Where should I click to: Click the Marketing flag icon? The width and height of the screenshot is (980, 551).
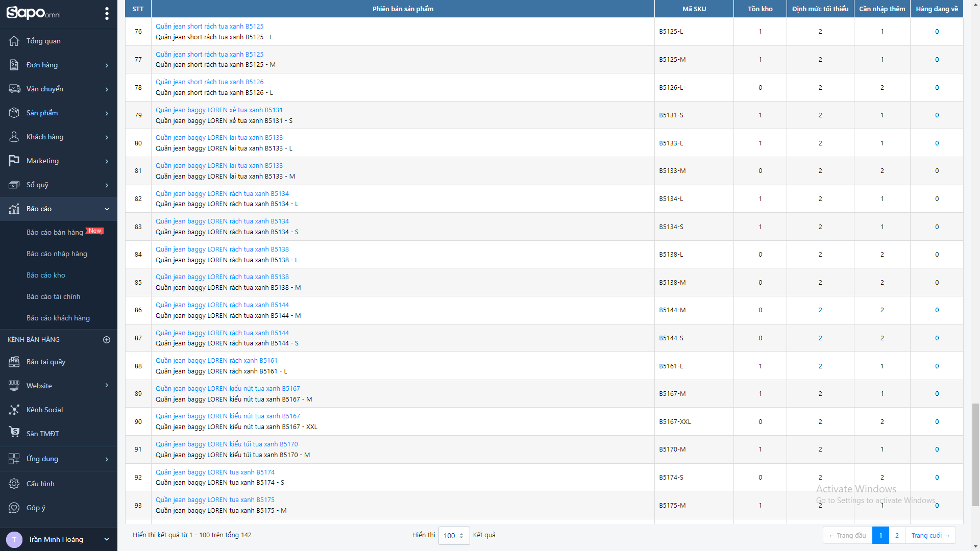[x=14, y=161]
